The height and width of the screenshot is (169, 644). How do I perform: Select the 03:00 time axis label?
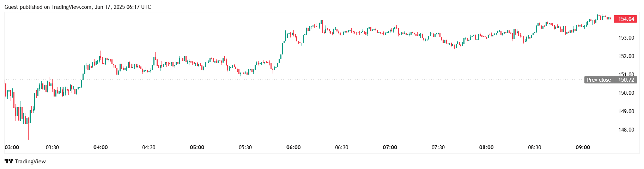pos(12,147)
